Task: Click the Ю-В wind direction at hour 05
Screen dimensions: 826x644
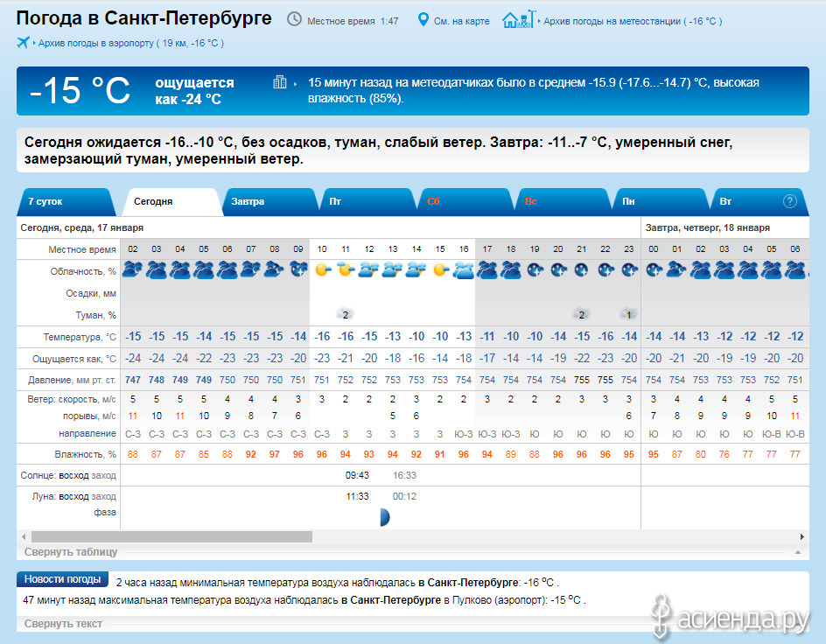Action: point(771,434)
